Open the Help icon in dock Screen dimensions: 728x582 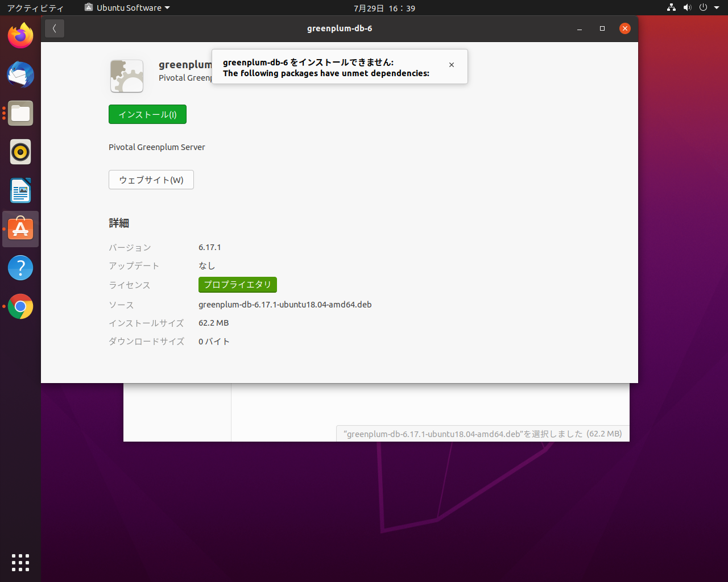(20, 268)
